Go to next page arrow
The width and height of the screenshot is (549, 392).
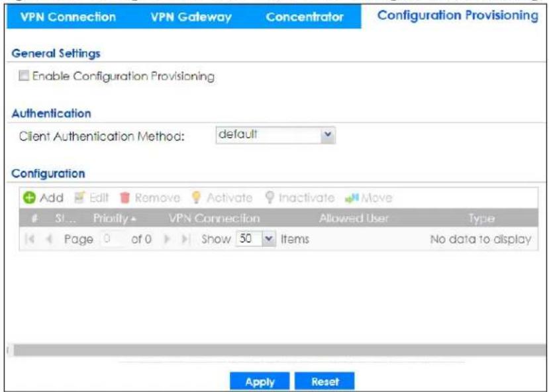(x=167, y=240)
